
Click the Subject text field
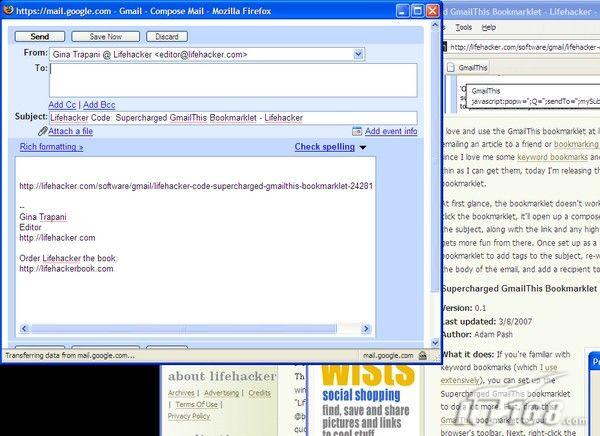coord(232,118)
